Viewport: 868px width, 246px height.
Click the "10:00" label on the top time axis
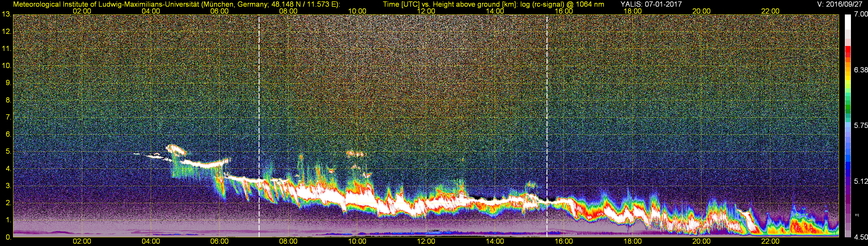pyautogui.click(x=357, y=11)
